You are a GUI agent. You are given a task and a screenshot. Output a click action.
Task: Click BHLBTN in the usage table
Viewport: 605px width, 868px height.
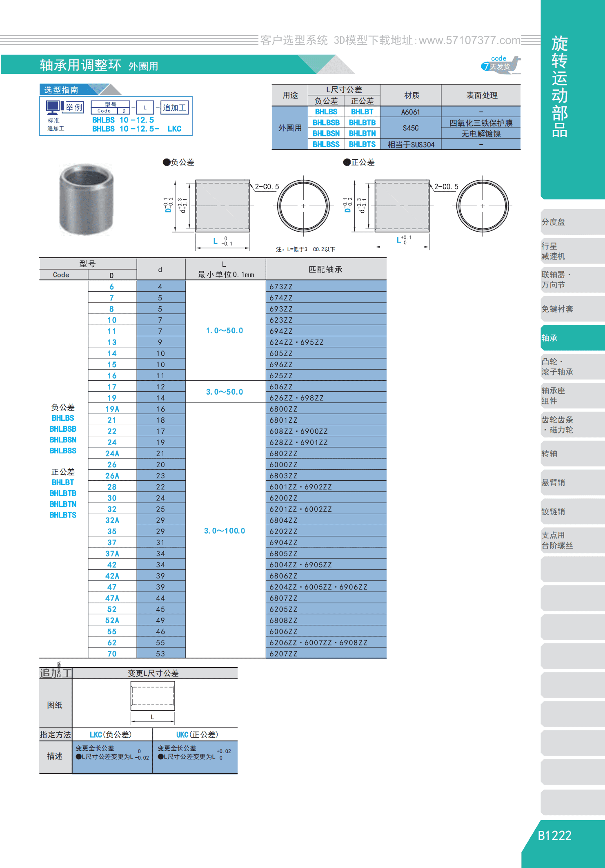[362, 133]
